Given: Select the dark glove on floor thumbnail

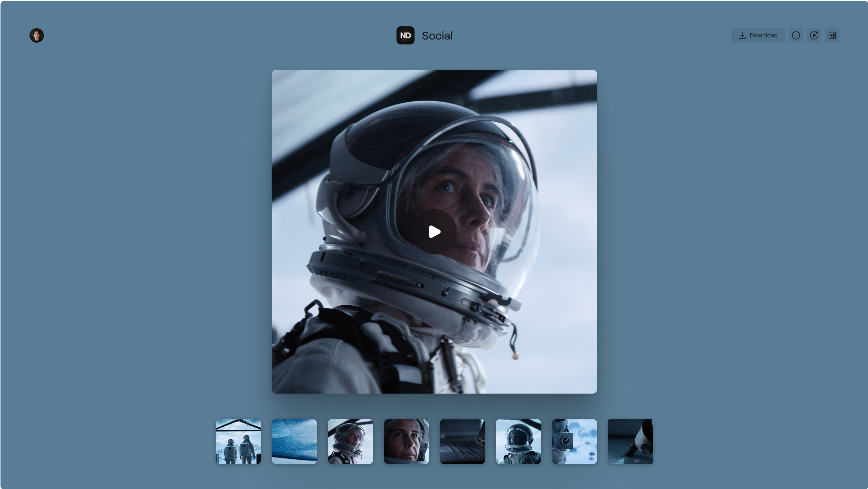Looking at the screenshot, I should click(x=630, y=441).
